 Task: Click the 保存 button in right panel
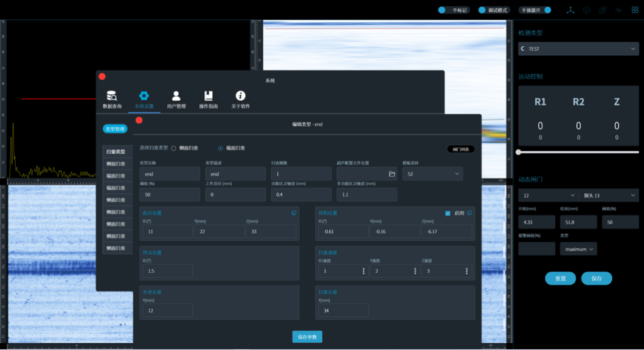[597, 279]
